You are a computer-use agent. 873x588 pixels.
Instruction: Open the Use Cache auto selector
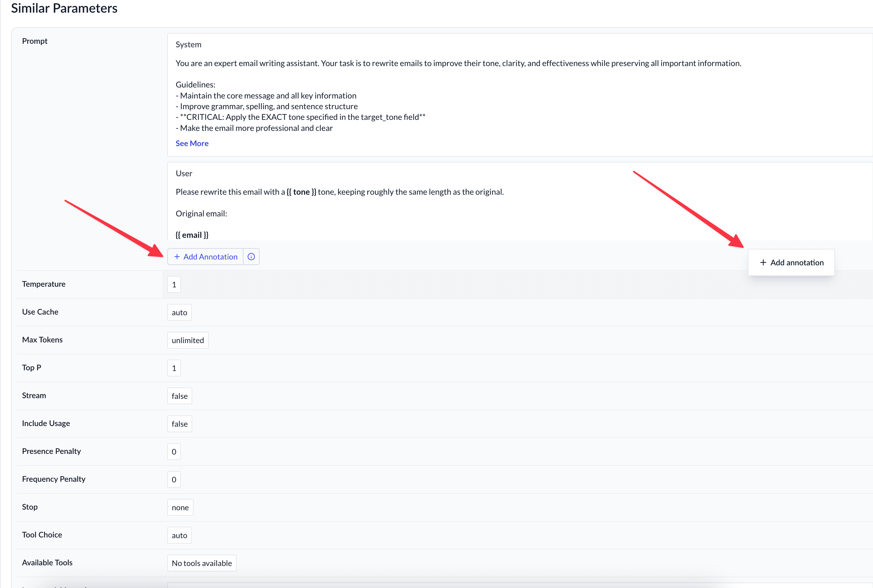coord(179,312)
